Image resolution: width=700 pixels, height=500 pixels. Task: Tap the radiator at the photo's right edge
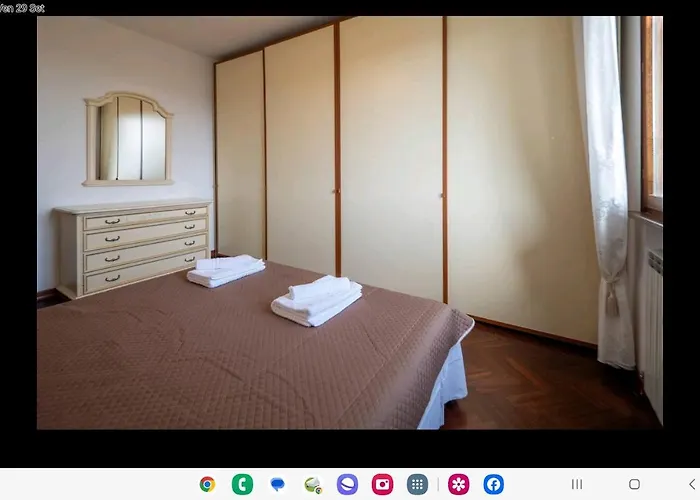tap(654, 330)
